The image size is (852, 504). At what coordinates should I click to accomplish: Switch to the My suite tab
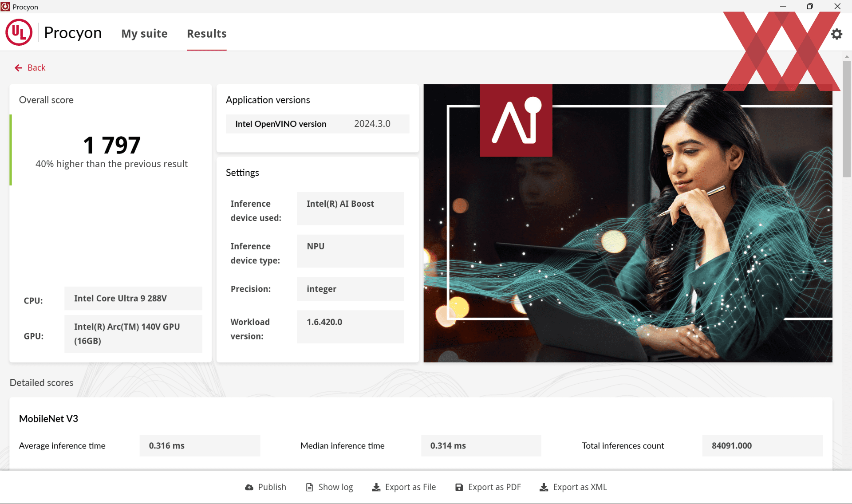click(x=144, y=34)
